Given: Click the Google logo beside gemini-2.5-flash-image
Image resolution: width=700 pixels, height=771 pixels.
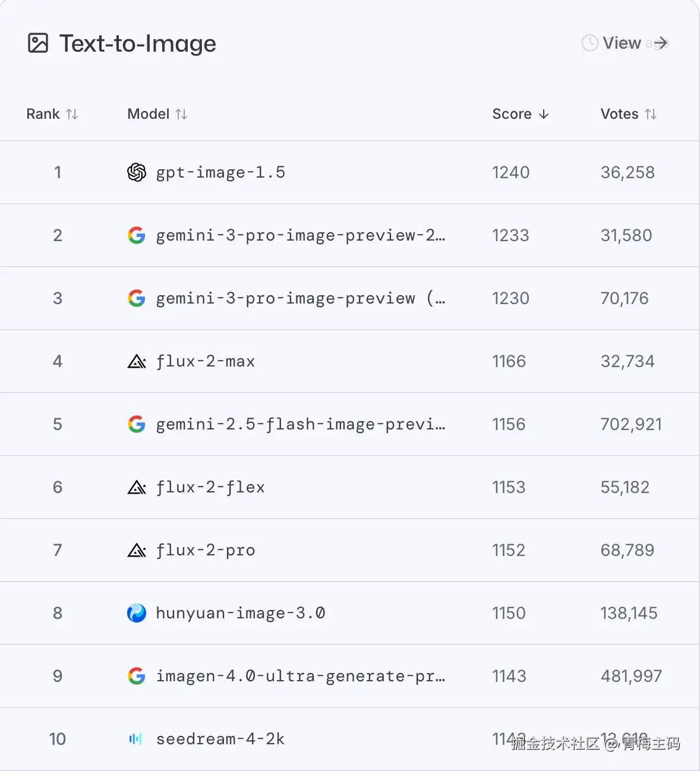Looking at the screenshot, I should coord(137,424).
